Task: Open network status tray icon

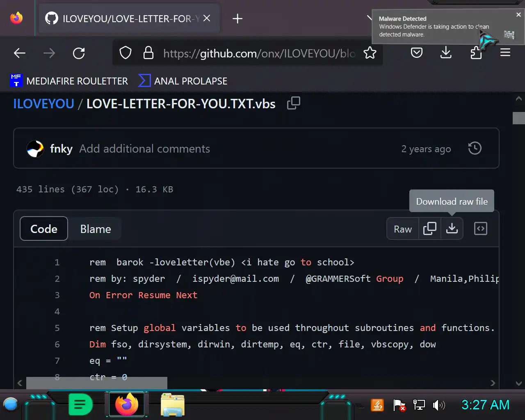Action: point(419,405)
